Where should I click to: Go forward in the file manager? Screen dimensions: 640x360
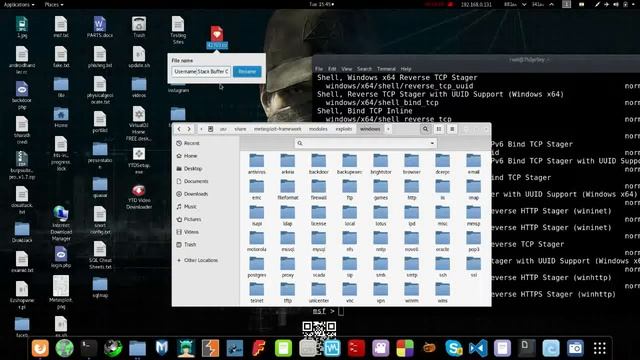click(189, 129)
